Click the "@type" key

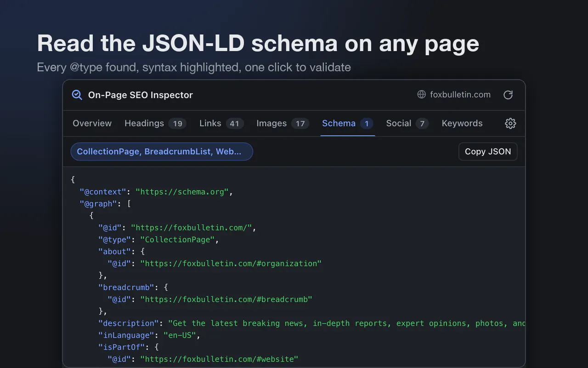[x=114, y=240]
